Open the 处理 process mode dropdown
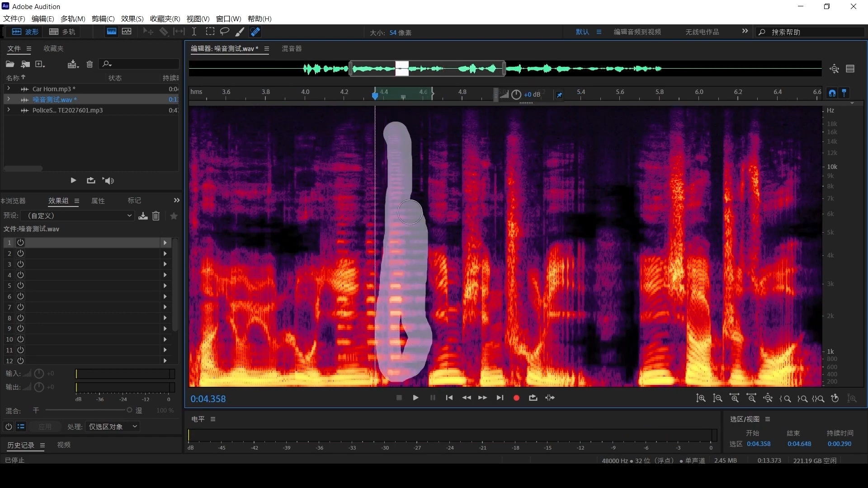 click(x=113, y=427)
